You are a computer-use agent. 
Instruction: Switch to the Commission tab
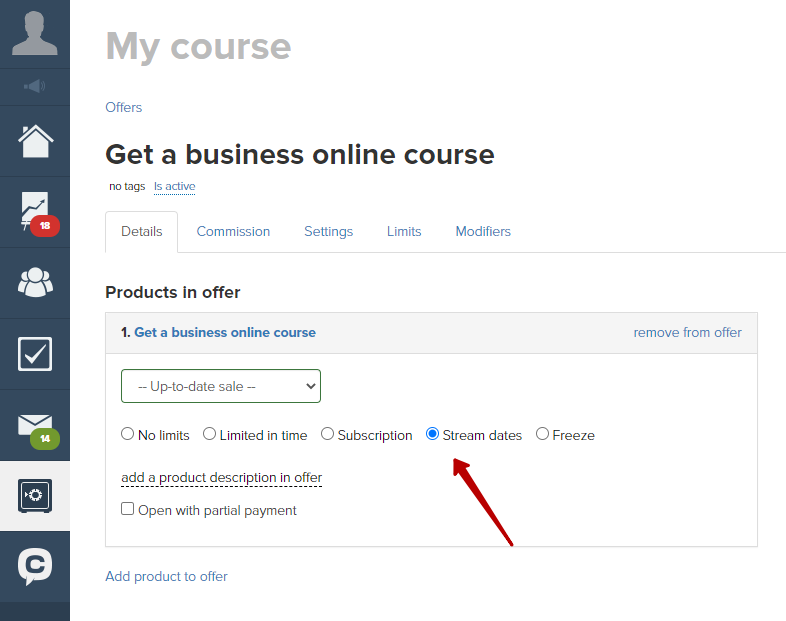(233, 232)
